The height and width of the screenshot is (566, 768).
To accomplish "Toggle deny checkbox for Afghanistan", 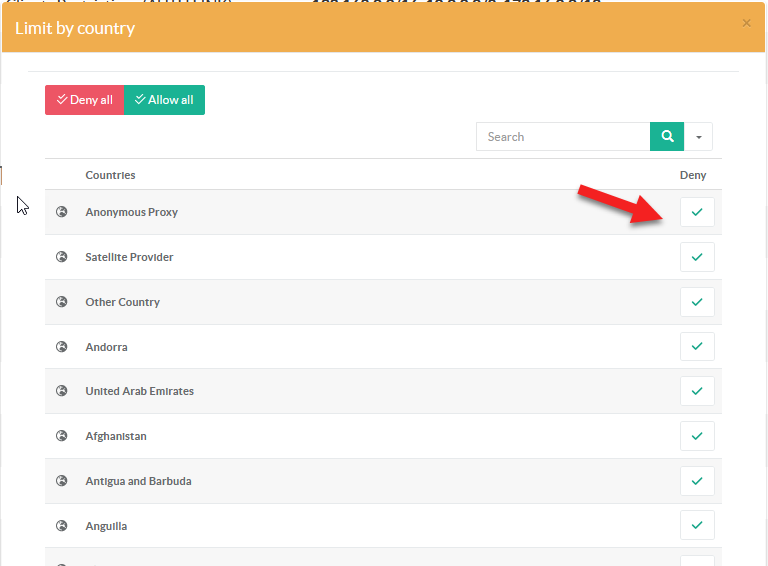I will (697, 436).
